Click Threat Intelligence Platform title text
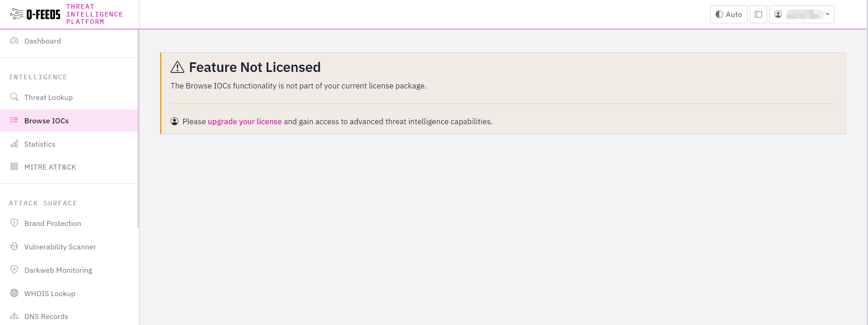Viewport: 868px width, 325px height. pos(94,14)
